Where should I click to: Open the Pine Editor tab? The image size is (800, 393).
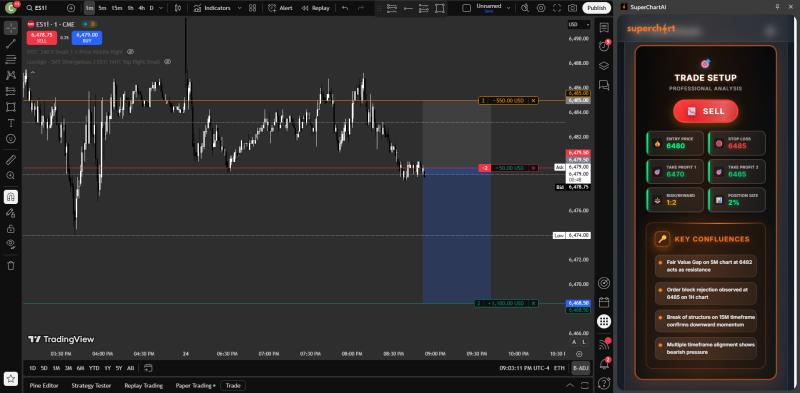pos(44,385)
